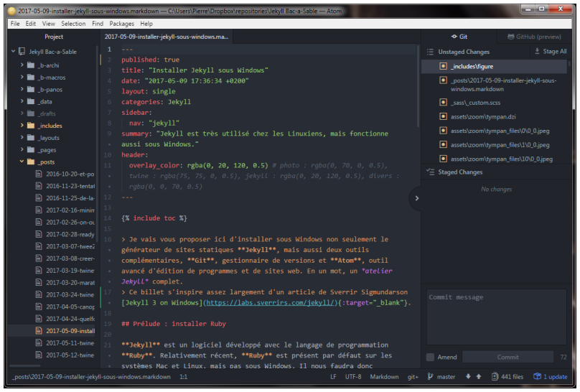Expand the _b-archi folder arrow
Image resolution: width=580 pixels, height=392 pixels.
click(22, 65)
